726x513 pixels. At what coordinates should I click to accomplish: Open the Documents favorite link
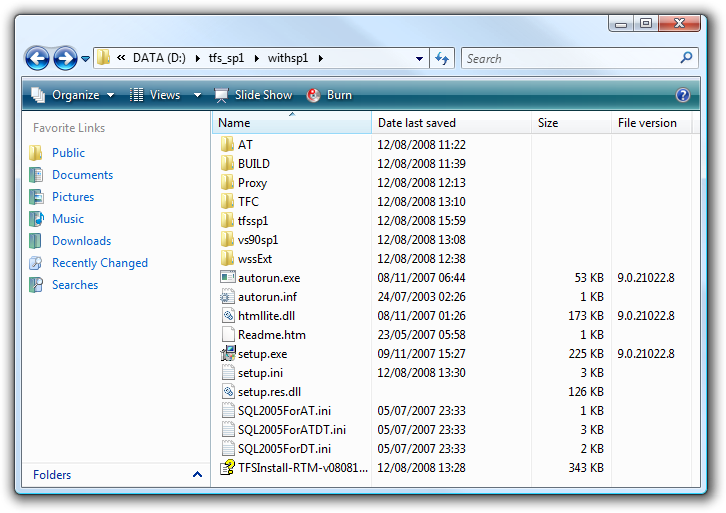[82, 175]
